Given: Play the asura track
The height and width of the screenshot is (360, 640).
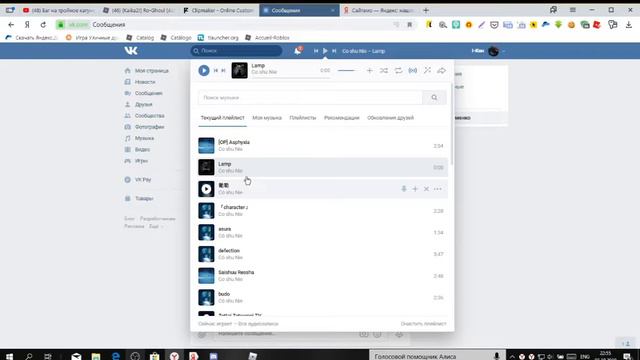Looking at the screenshot, I should click(206, 232).
